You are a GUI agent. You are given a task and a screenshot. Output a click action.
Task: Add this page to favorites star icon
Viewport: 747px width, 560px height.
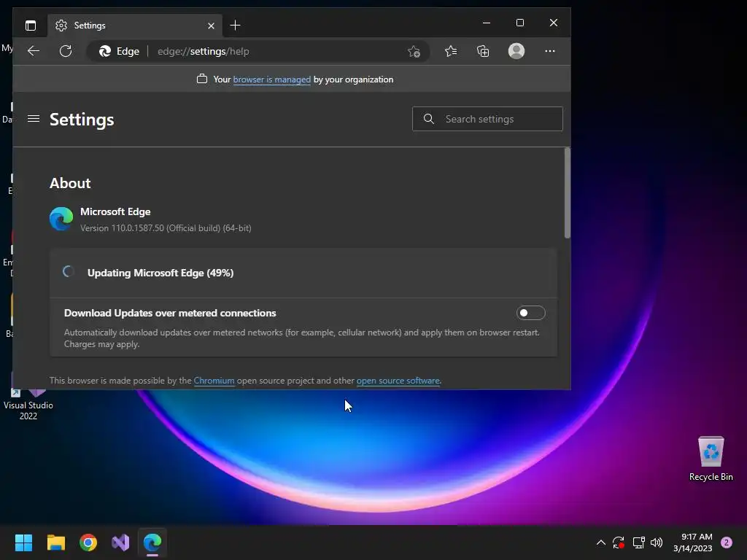[414, 51]
